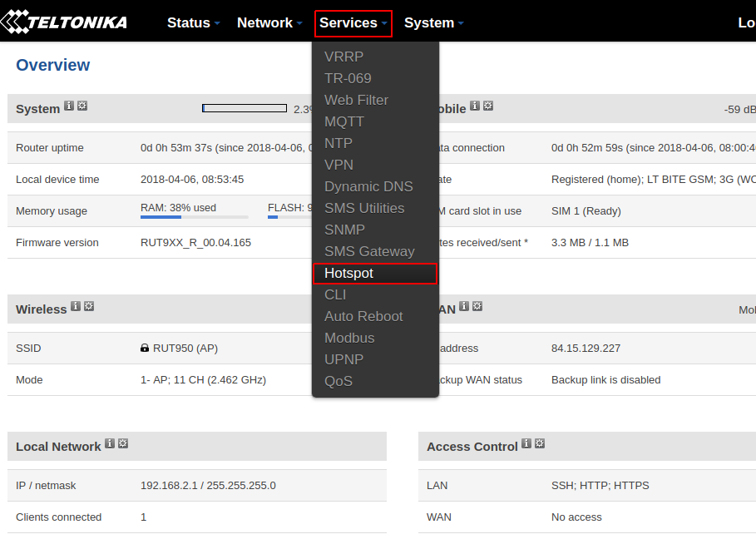Click info icon beside Local Network heading
The width and height of the screenshot is (756, 549).
tap(110, 444)
